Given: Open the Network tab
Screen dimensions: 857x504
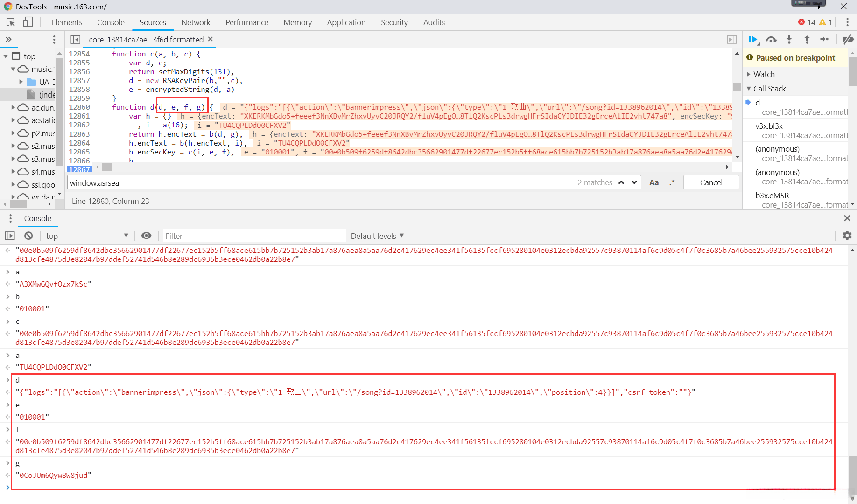Looking at the screenshot, I should click(196, 22).
